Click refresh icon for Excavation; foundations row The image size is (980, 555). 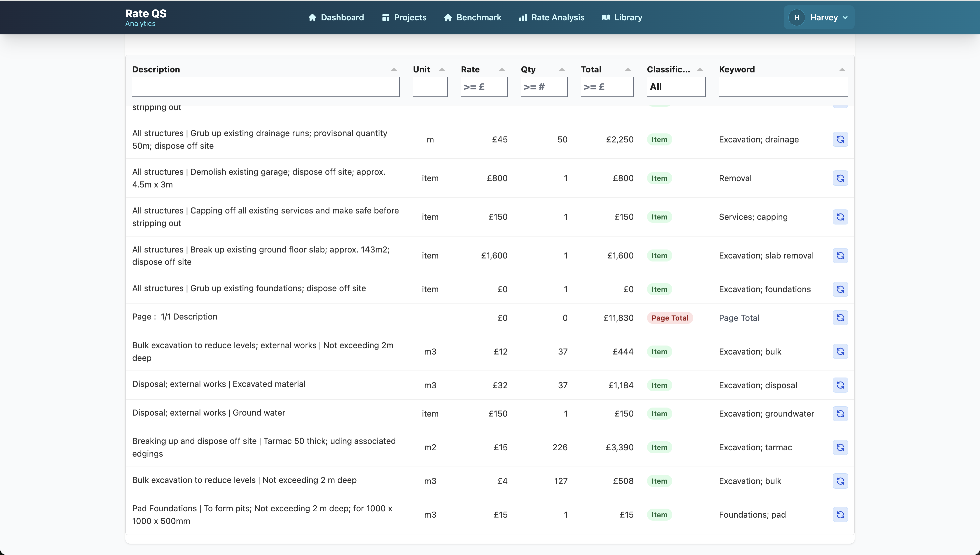(x=840, y=289)
